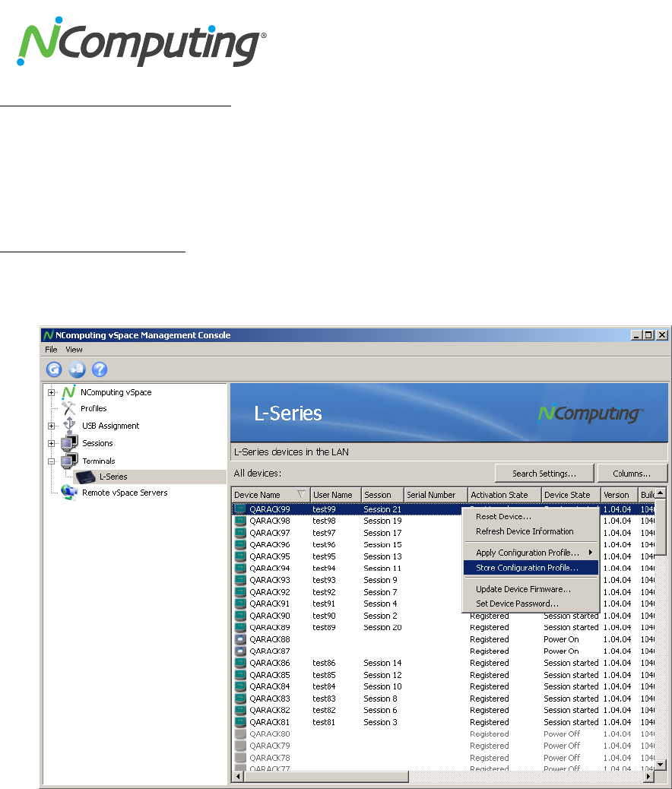Click the greyed icon beside QARACK80
The width and height of the screenshot is (672, 789).
[x=241, y=734]
